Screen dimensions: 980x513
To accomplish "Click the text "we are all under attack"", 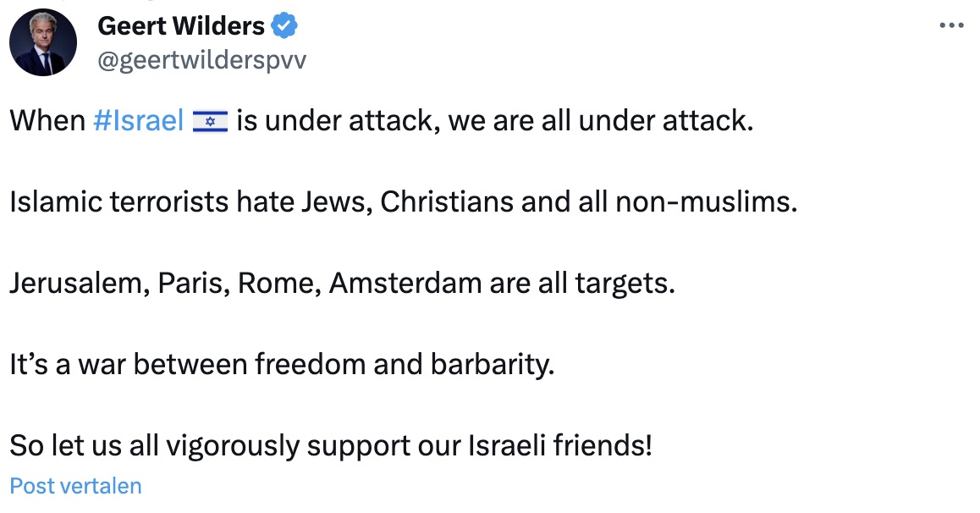I will click(599, 121).
